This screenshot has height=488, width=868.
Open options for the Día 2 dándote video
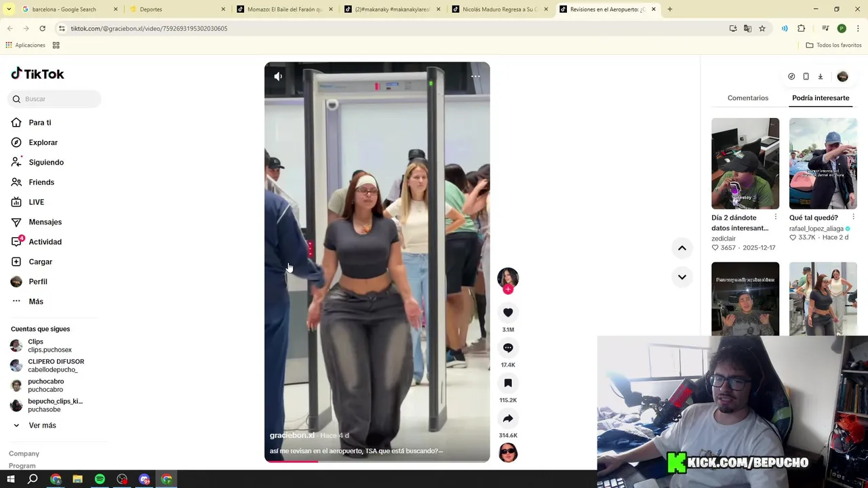tap(775, 218)
